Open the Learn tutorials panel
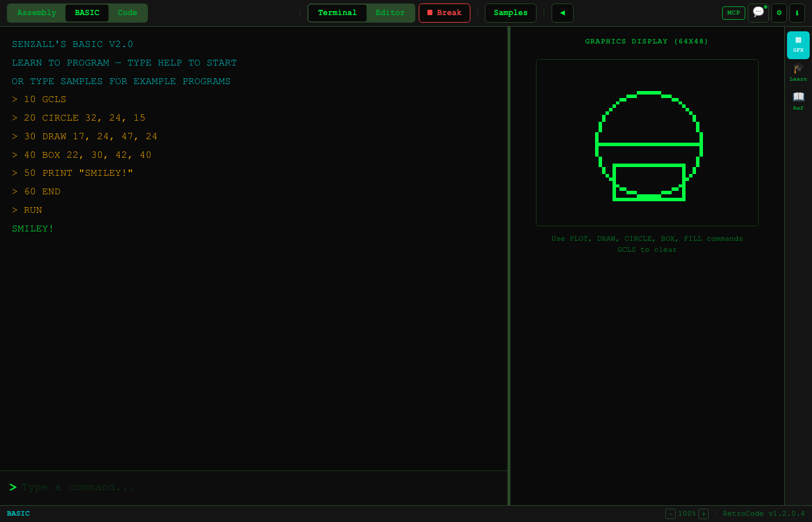The image size is (812, 522). point(799,73)
